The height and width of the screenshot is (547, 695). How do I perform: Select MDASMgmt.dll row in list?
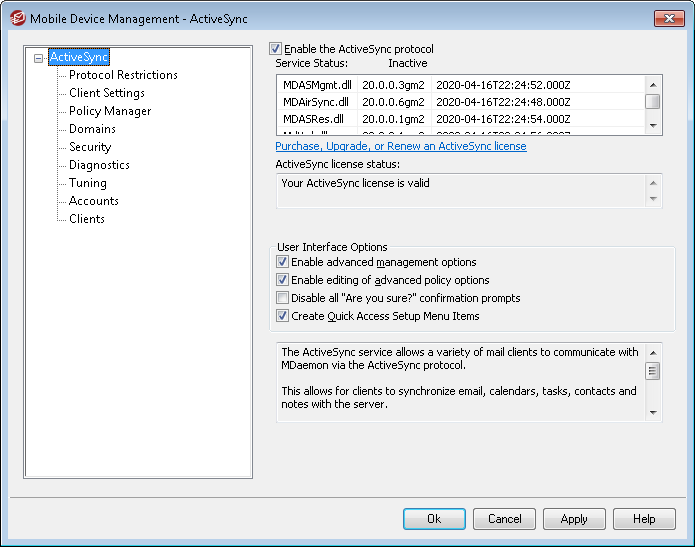(x=461, y=85)
